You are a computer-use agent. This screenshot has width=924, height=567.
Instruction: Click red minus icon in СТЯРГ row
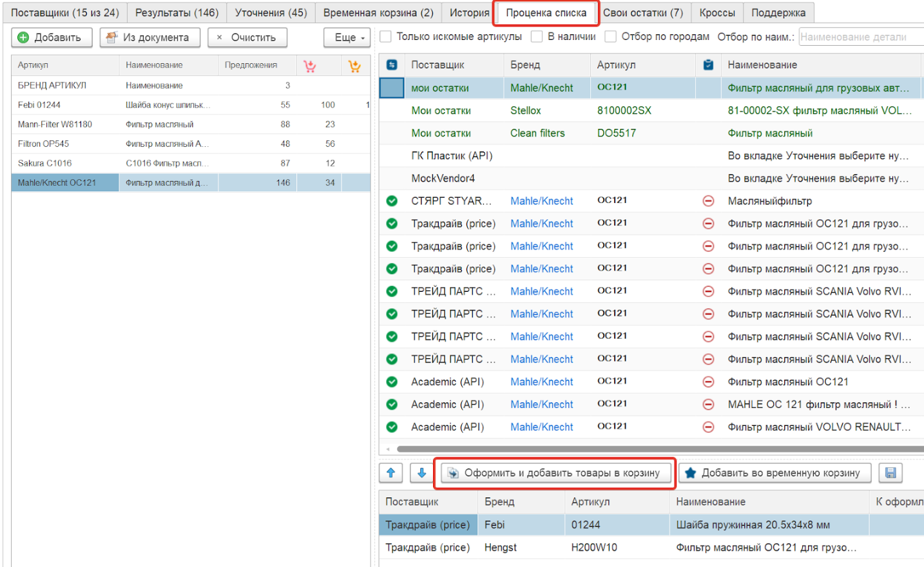(x=708, y=201)
